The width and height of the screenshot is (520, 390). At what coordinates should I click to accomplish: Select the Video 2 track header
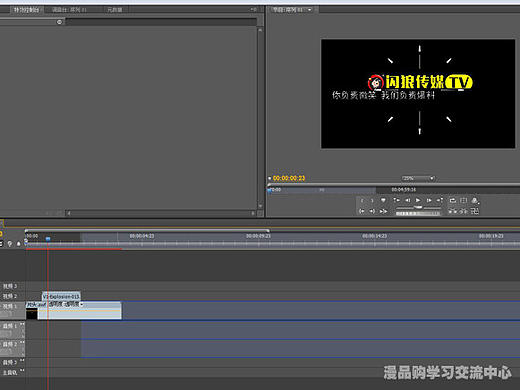[x=13, y=296]
